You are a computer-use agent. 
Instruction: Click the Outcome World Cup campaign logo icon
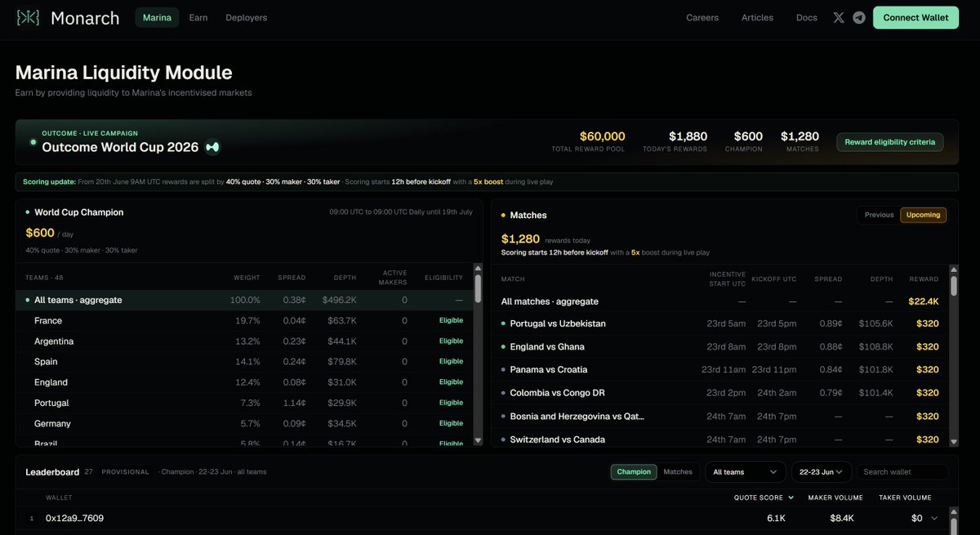(x=212, y=147)
